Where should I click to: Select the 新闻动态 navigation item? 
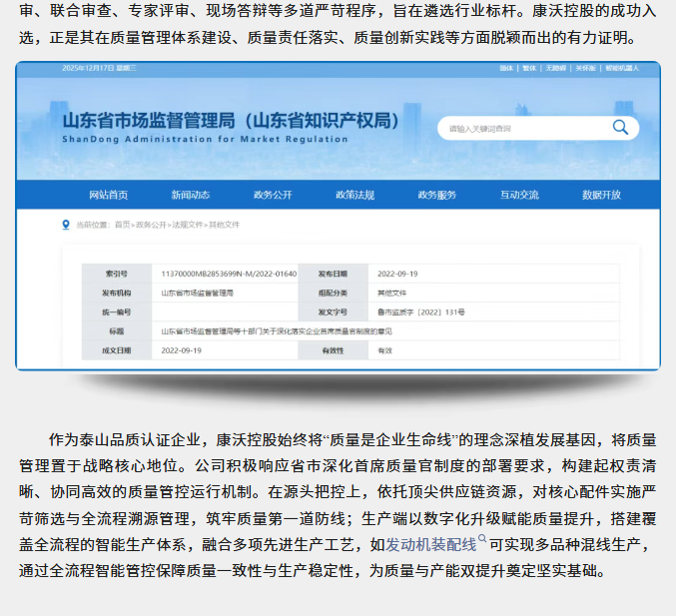coord(190,194)
